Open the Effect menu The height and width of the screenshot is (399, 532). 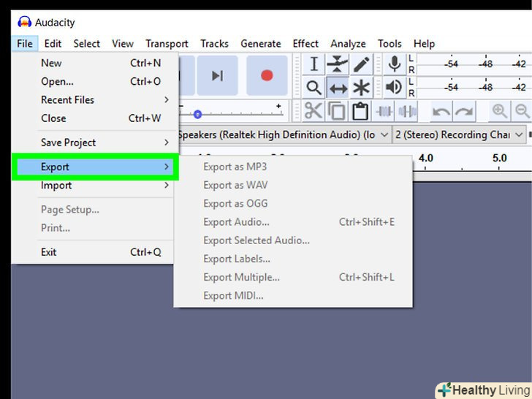point(305,44)
